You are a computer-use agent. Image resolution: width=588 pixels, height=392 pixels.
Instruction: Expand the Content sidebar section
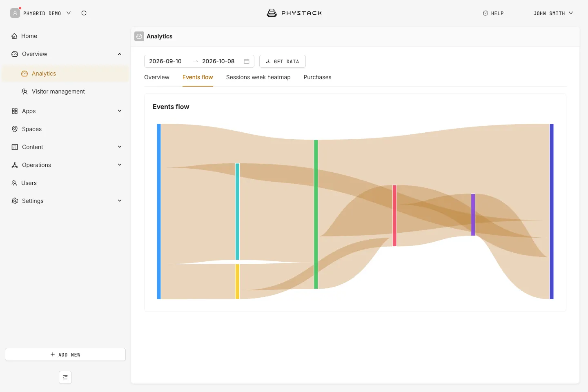(120, 147)
